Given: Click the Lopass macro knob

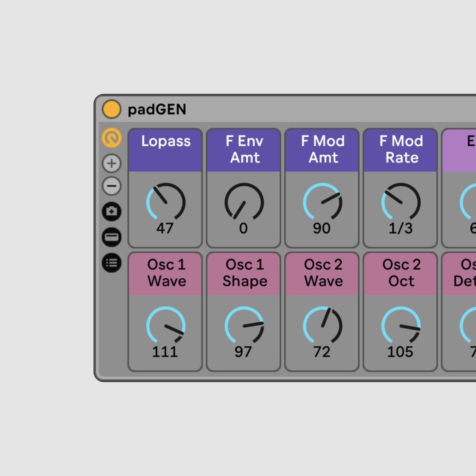Looking at the screenshot, I should pyautogui.click(x=166, y=202).
